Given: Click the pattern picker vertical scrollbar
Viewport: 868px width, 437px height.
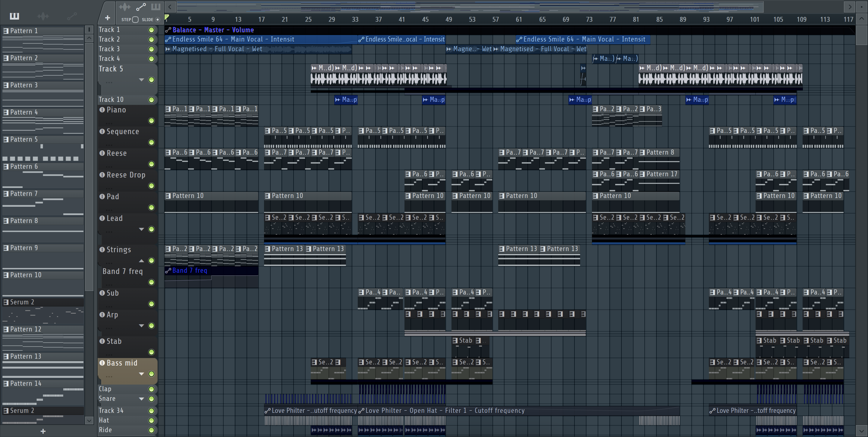Looking at the screenshot, I should (x=89, y=167).
